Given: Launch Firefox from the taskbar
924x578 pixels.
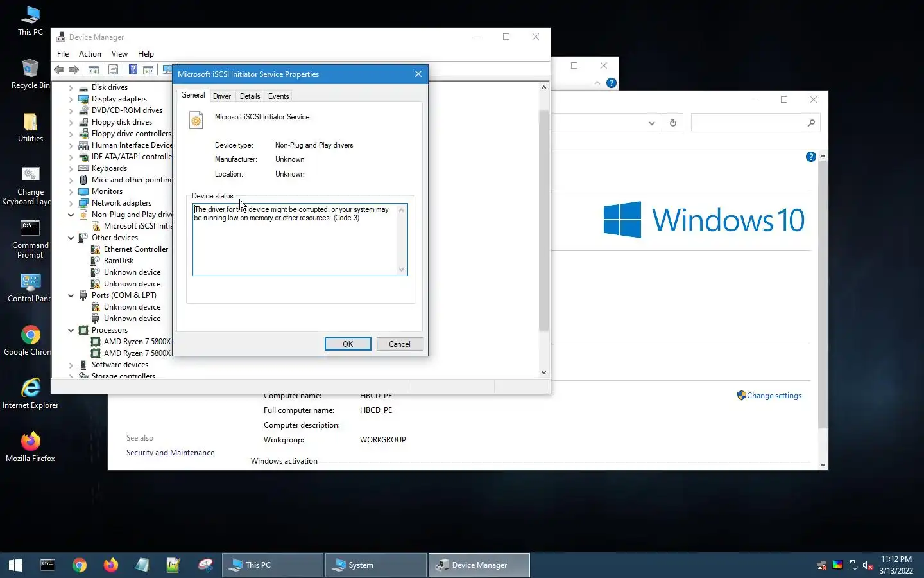Looking at the screenshot, I should point(111,565).
